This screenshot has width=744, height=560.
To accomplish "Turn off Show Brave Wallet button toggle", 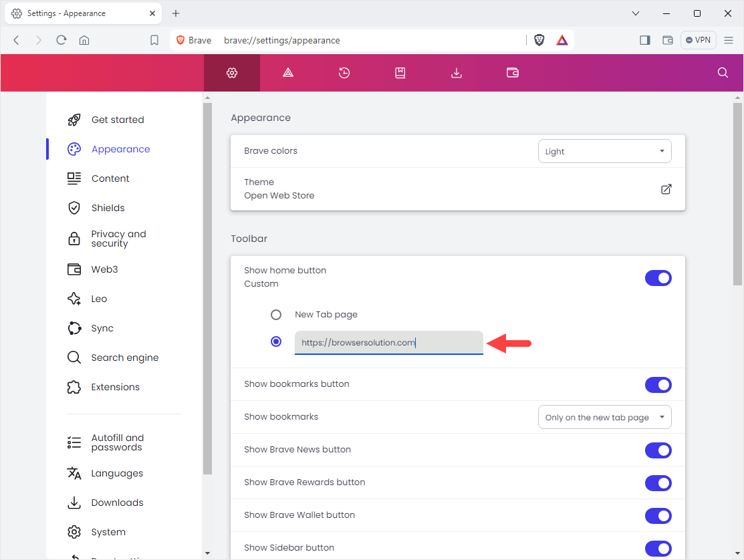I will [x=658, y=516].
